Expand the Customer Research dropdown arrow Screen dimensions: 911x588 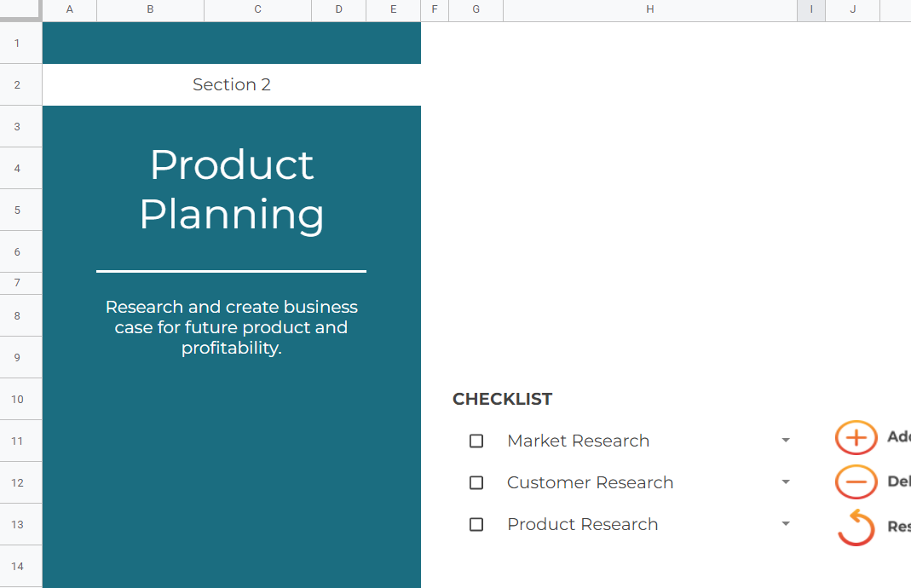786,482
